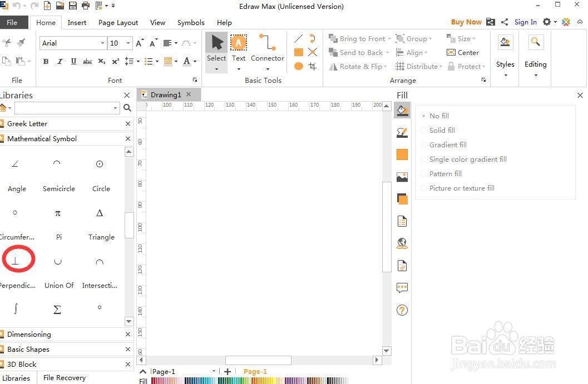Image resolution: width=588 pixels, height=384 pixels.
Task: Click the Sign In link
Action: 525,22
